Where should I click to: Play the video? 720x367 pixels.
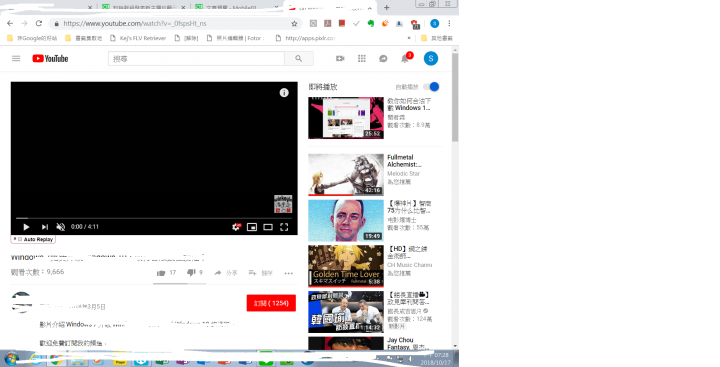click(26, 227)
